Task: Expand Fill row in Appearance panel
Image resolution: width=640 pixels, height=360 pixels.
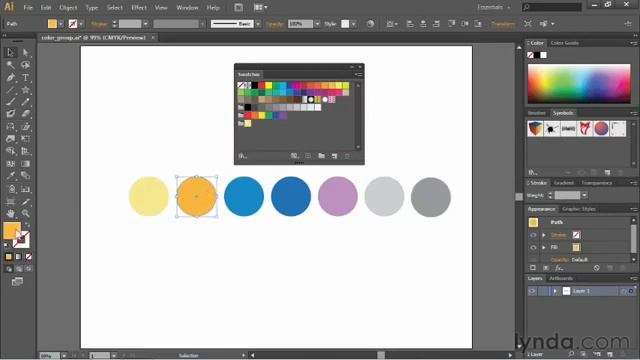Action: (544, 247)
